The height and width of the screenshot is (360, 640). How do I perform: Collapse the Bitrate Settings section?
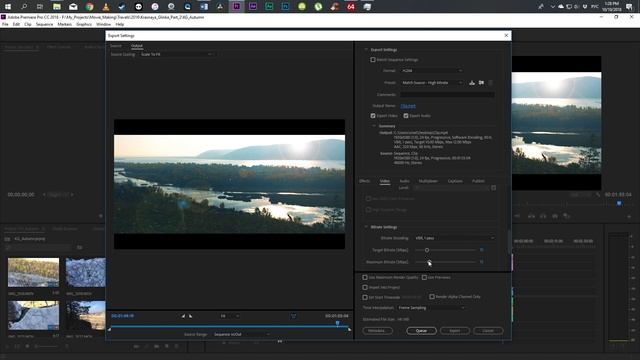[366, 227]
